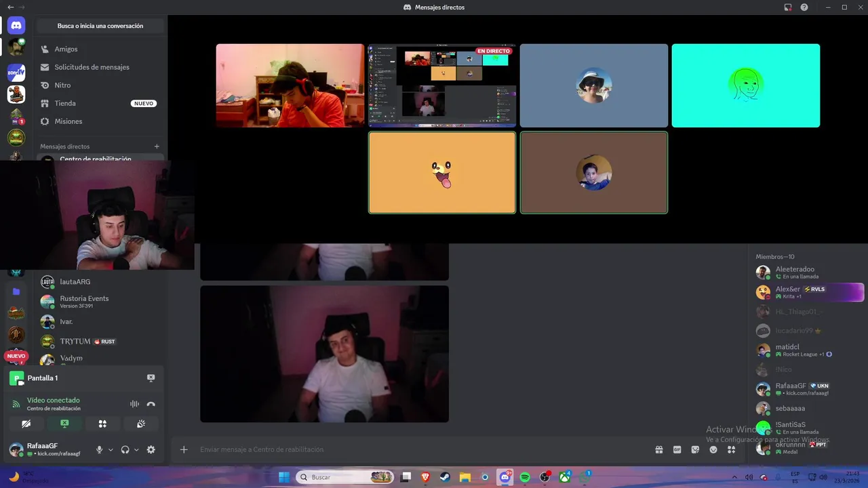This screenshot has height=488, width=868.
Task: Open the gift Nitro icon
Action: (x=658, y=449)
